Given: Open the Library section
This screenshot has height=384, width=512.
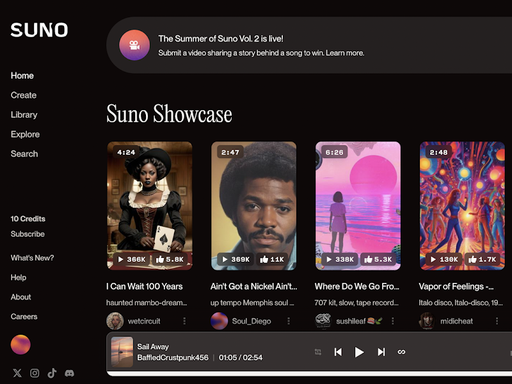Looking at the screenshot, I should (x=24, y=115).
